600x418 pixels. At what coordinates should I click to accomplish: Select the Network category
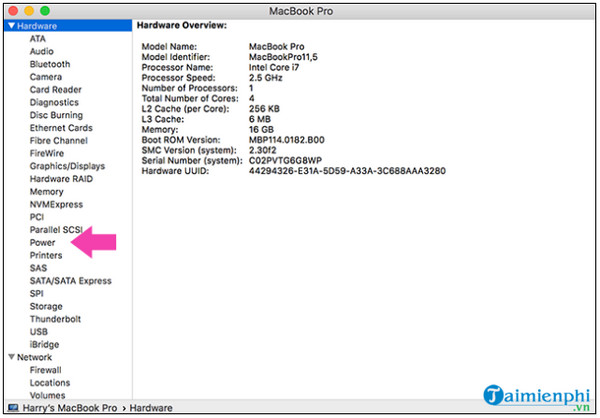[x=34, y=357]
